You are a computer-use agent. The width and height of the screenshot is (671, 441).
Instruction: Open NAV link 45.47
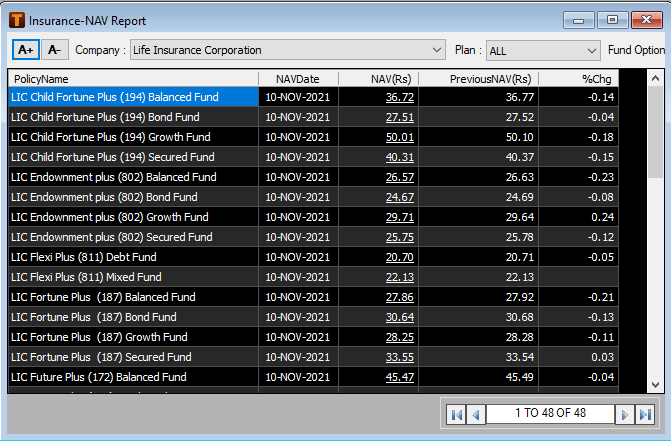[x=400, y=377]
